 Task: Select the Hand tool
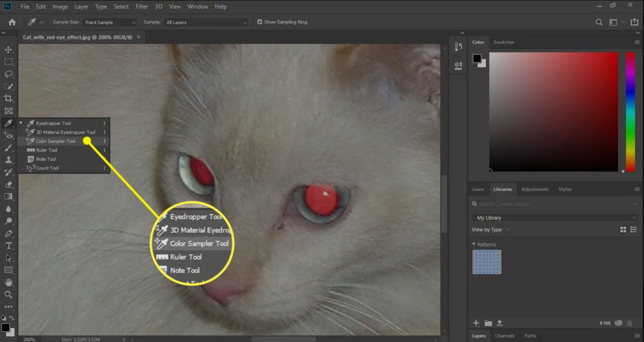(8, 282)
